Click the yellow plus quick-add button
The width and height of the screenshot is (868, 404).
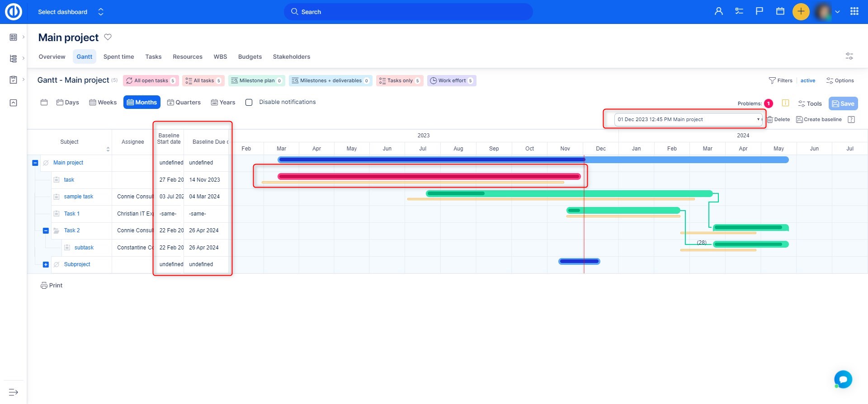801,12
